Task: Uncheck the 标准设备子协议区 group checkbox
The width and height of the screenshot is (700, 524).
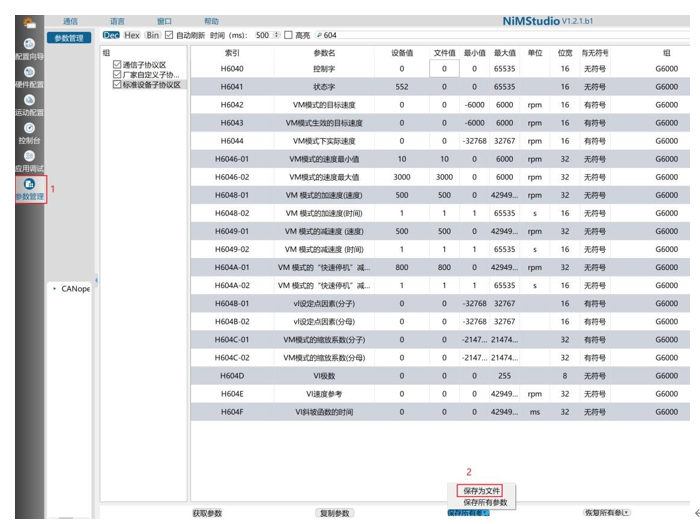Action: pyautogui.click(x=117, y=84)
